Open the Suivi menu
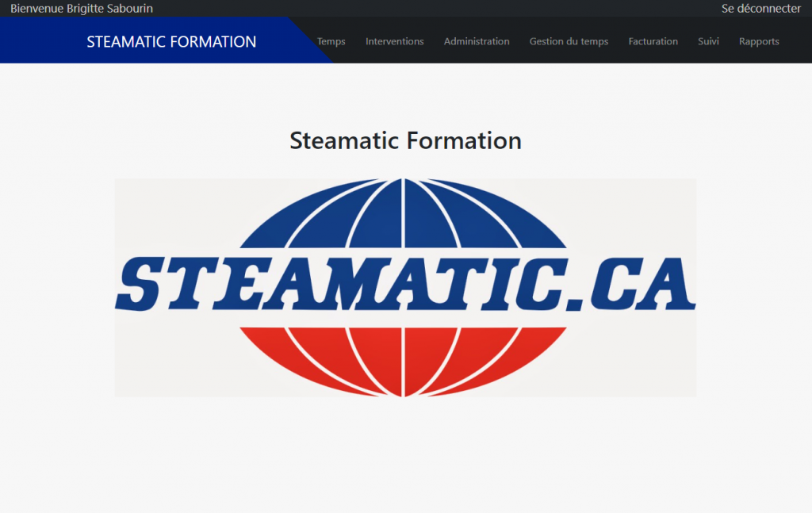 (x=708, y=41)
